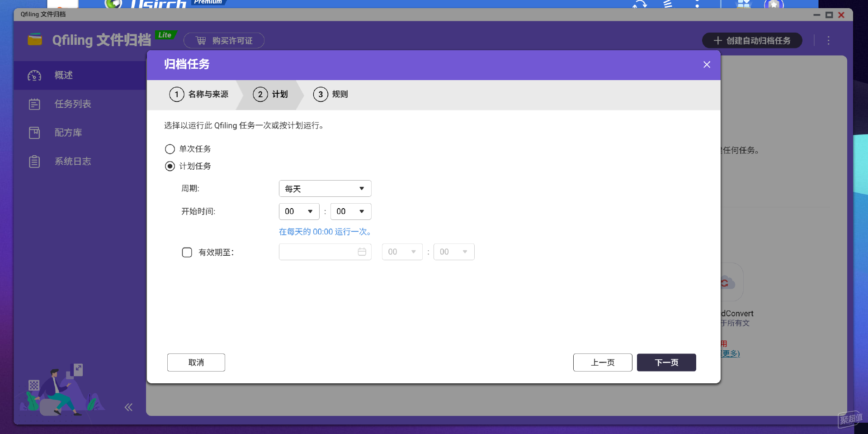The width and height of the screenshot is (868, 434).
Task: Enable the valid-until expiry checkbox
Action: point(187,252)
